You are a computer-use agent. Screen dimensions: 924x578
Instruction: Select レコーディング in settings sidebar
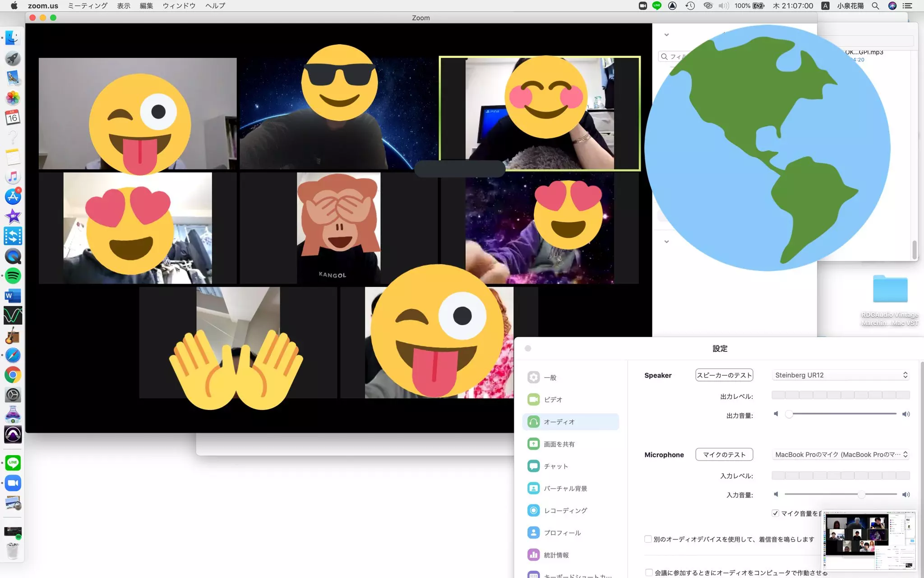[x=571, y=510]
